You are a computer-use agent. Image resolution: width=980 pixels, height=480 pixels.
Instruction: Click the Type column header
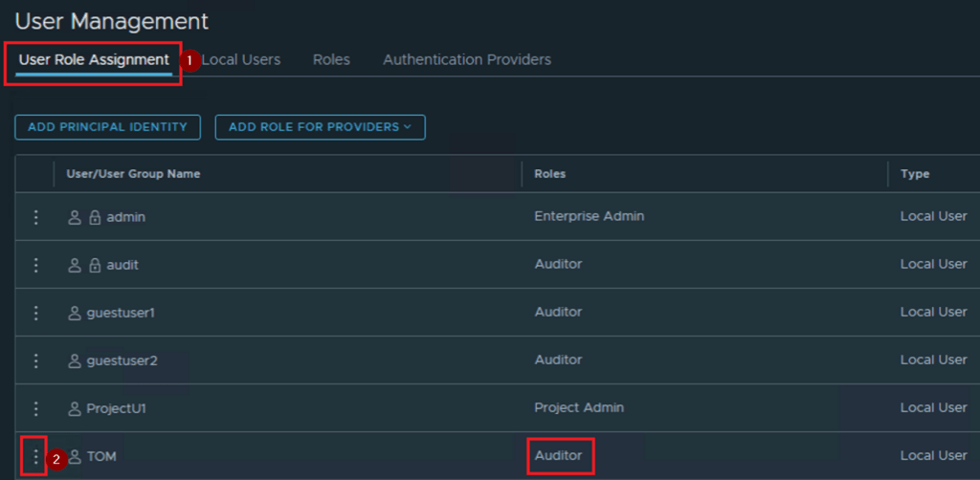(915, 174)
